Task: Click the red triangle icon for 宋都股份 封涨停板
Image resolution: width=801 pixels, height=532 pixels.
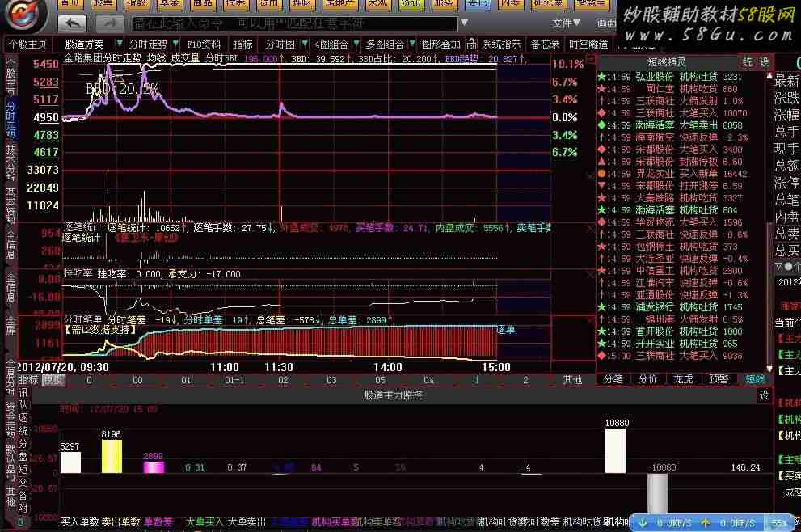Action: (x=602, y=162)
